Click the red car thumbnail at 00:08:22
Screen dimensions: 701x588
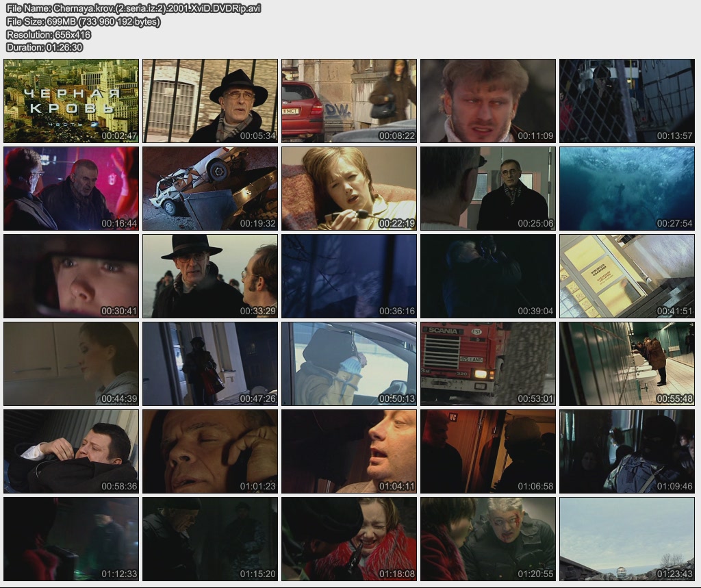click(349, 101)
